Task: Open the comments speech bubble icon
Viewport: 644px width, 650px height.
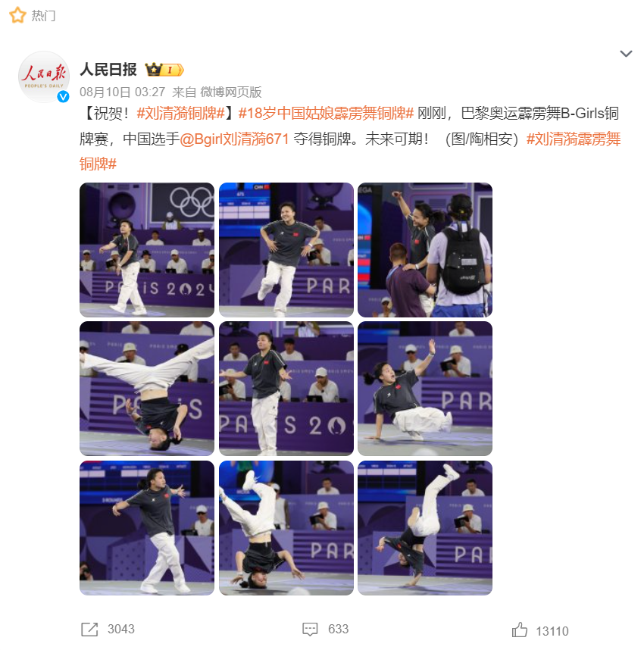Action: click(x=310, y=630)
